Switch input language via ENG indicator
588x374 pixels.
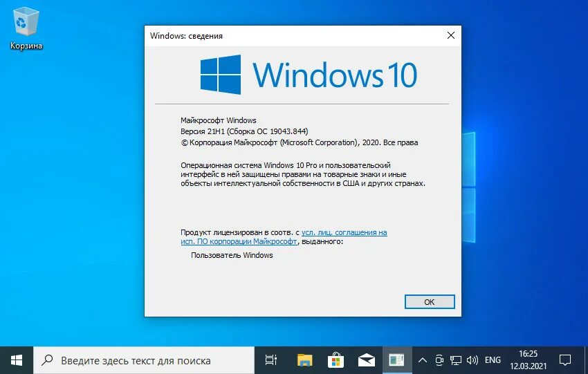(493, 360)
